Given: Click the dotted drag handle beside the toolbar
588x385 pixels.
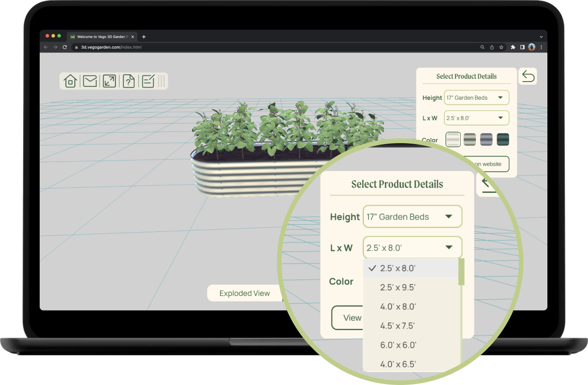Looking at the screenshot, I should point(162,81).
